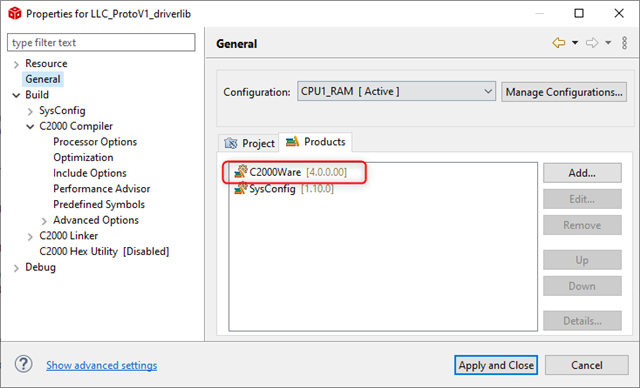Viewport: 640px width, 388px height.
Task: Click Apply and Close
Action: coord(496,365)
